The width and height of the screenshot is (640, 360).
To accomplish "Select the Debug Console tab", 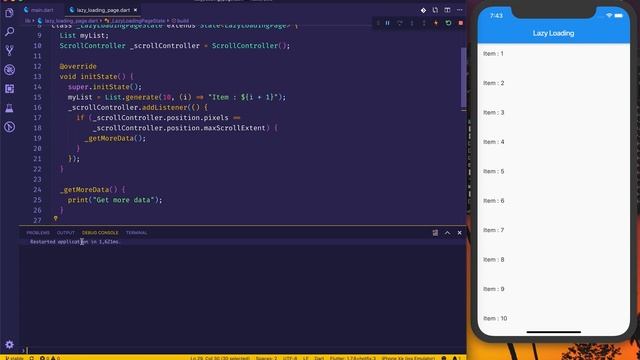I will coord(100,233).
